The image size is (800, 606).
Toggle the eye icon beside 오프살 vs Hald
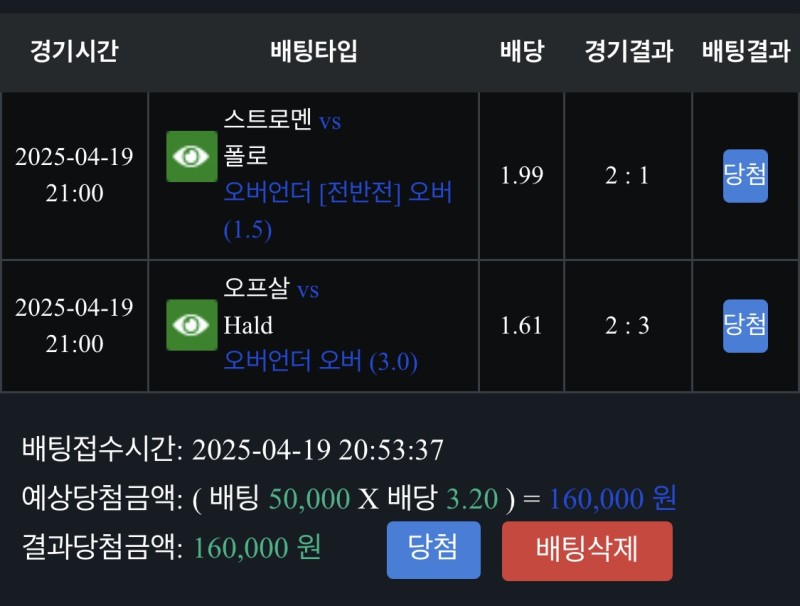tap(191, 325)
